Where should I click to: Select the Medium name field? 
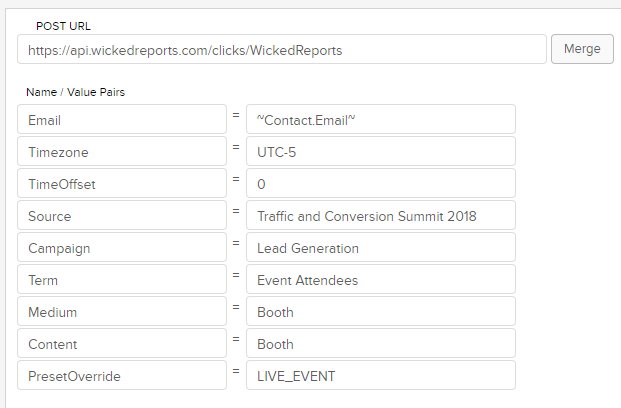click(x=122, y=311)
